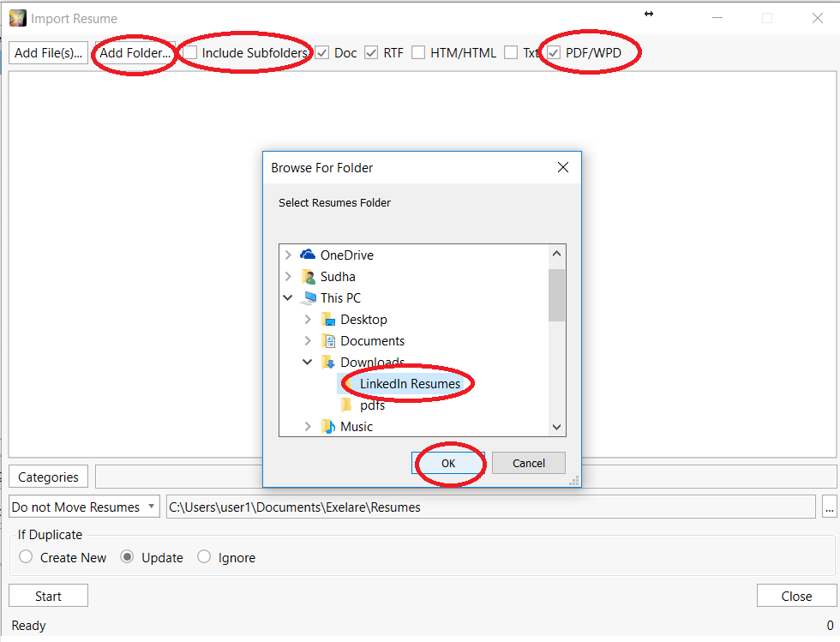Click the Add File(s)... button
840x642 pixels.
click(48, 52)
